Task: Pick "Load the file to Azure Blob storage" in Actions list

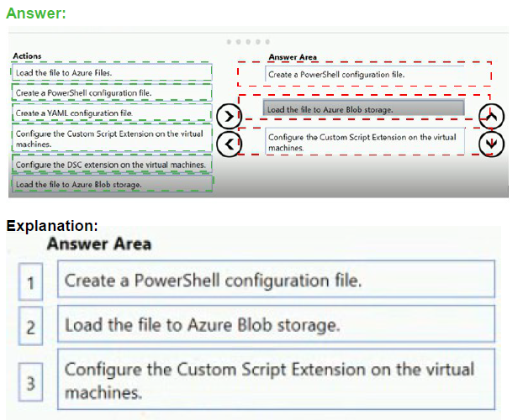Action: click(112, 184)
